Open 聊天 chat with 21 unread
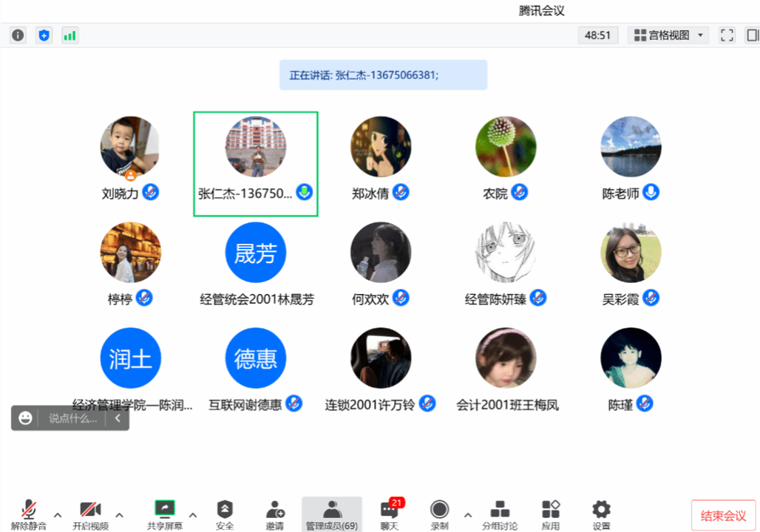This screenshot has width=760, height=532. (x=390, y=514)
